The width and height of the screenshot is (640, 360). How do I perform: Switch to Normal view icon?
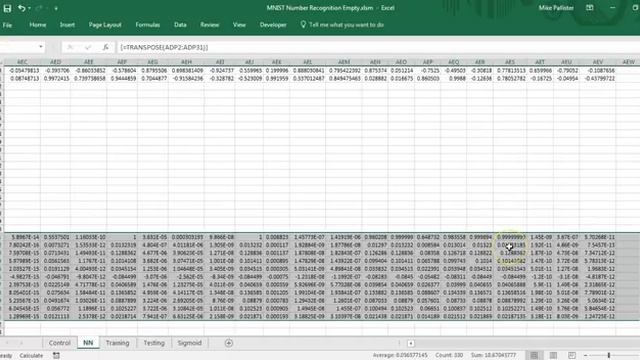click(x=534, y=356)
